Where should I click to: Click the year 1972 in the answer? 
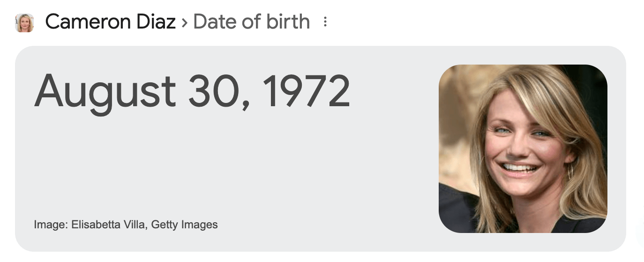[x=306, y=90]
